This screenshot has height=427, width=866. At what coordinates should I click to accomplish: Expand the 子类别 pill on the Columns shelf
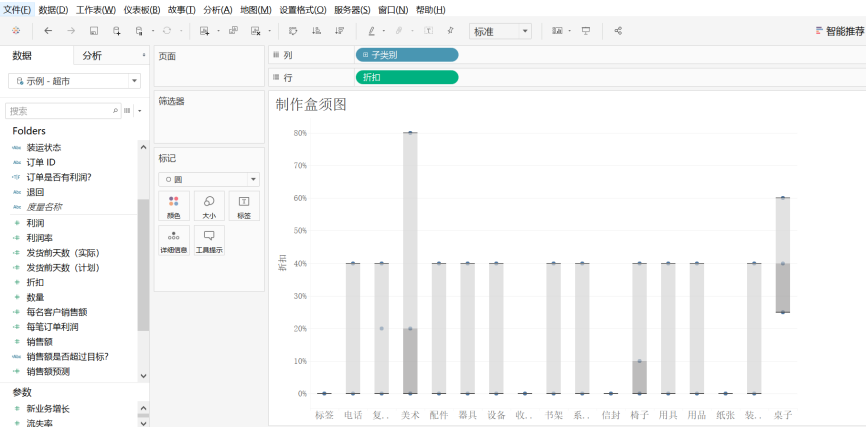pyautogui.click(x=366, y=55)
